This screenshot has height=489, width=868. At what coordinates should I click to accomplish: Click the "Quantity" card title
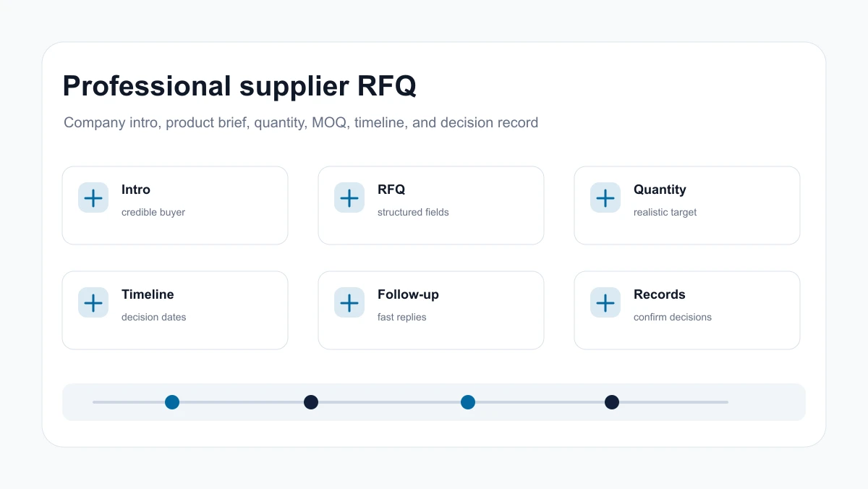660,190
